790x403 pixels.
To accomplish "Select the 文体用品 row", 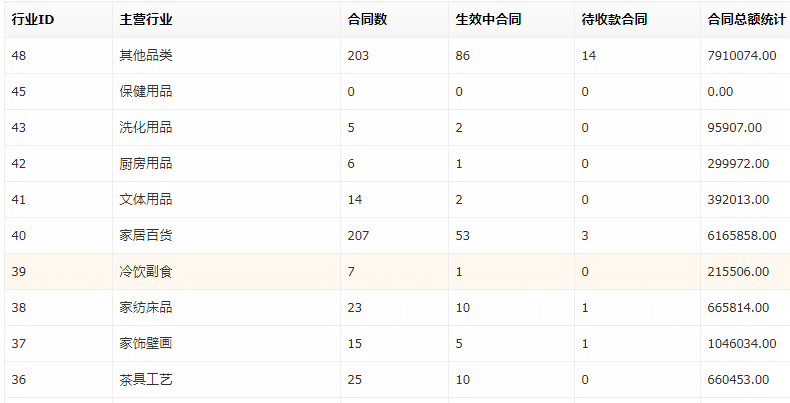I will coord(397,199).
